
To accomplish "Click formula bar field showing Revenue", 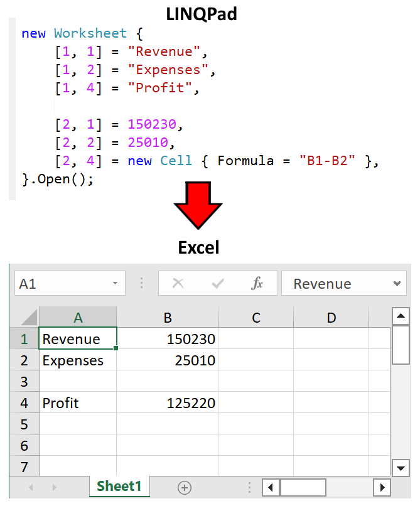I will (344, 283).
